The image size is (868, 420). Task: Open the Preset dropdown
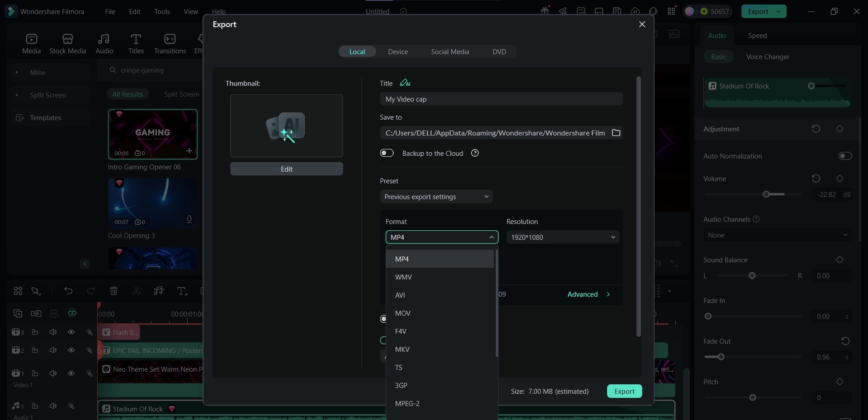436,196
